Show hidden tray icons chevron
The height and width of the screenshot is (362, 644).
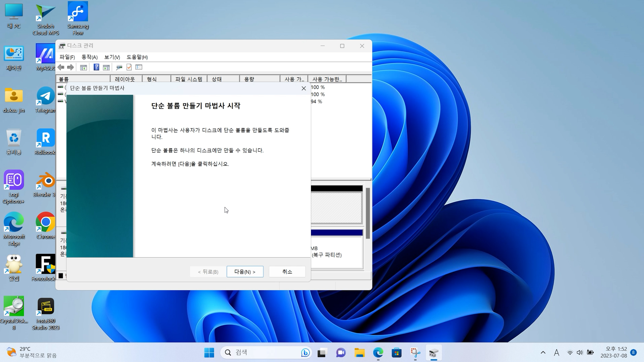pyautogui.click(x=543, y=352)
